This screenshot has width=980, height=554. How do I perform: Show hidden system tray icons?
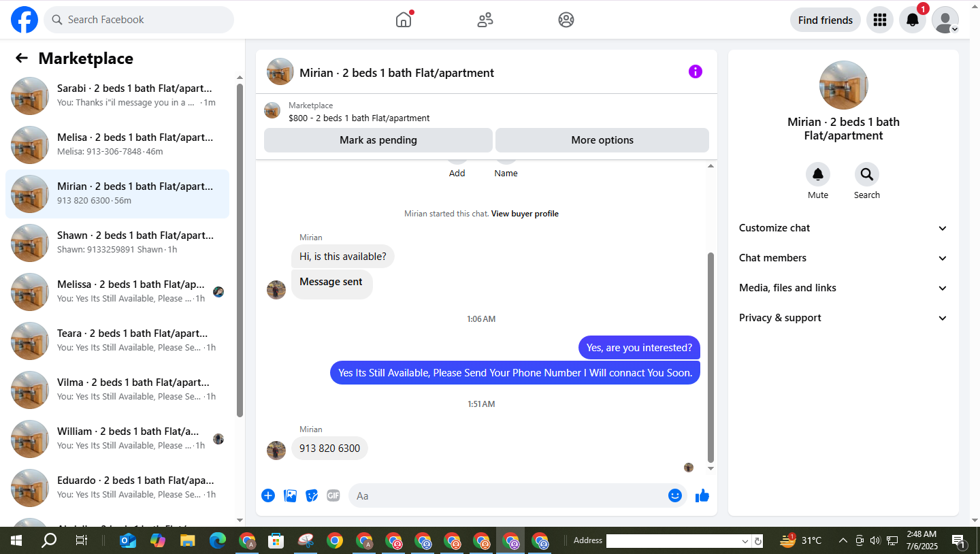click(843, 541)
